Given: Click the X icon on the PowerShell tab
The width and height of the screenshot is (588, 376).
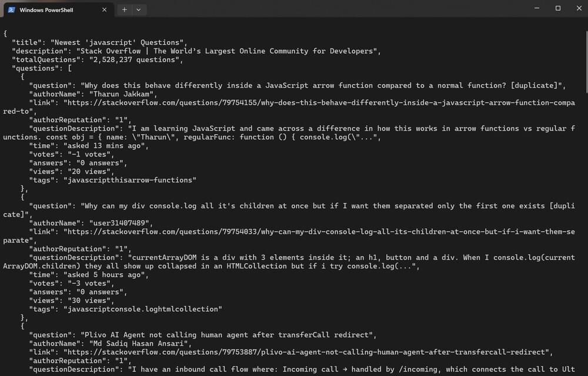Looking at the screenshot, I should pyautogui.click(x=104, y=9).
